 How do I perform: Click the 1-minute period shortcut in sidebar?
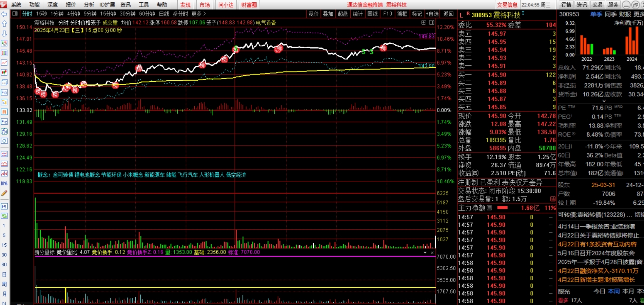pyautogui.click(x=4, y=226)
